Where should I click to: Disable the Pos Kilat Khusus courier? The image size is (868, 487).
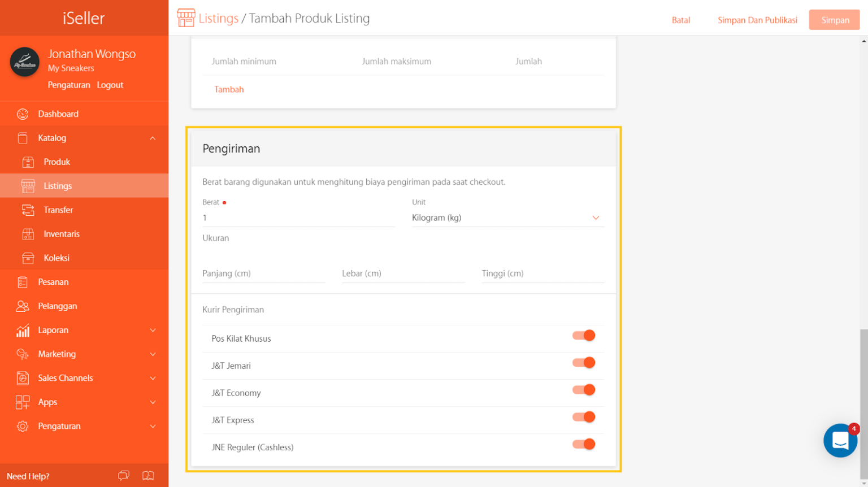584,335
